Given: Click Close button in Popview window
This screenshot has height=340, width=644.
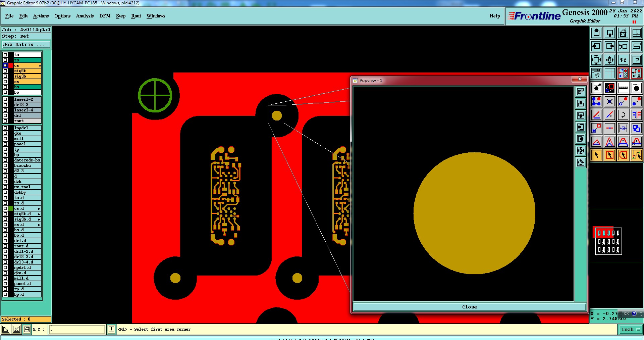Looking at the screenshot, I should tap(469, 307).
